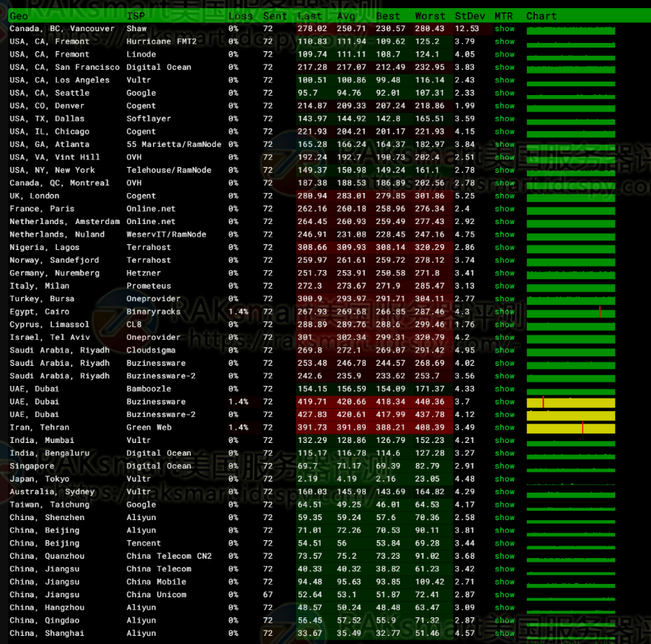
Task: Click the Best column header
Action: tap(387, 16)
